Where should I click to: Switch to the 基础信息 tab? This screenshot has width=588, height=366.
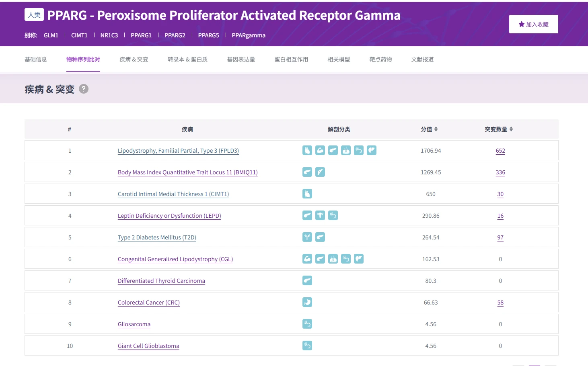[35, 59]
